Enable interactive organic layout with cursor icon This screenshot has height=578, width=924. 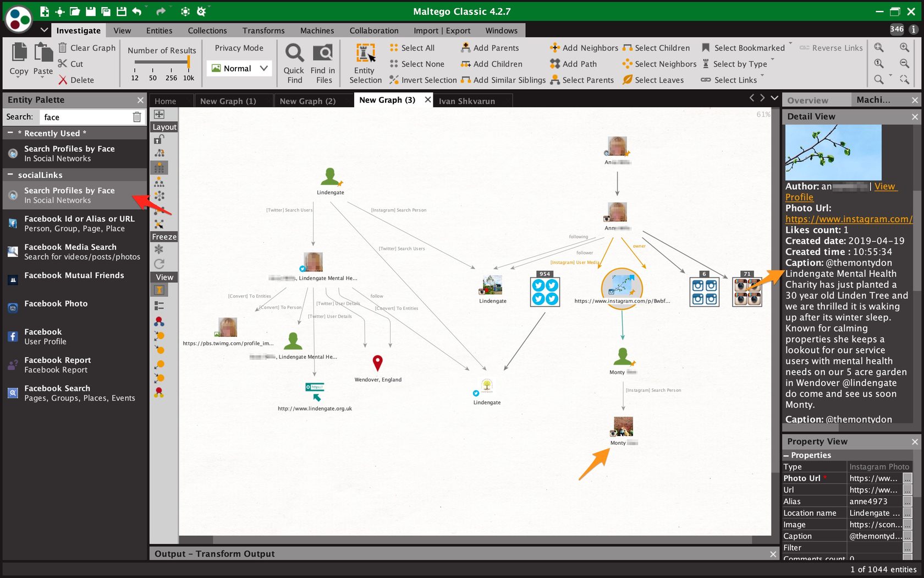pyautogui.click(x=159, y=224)
